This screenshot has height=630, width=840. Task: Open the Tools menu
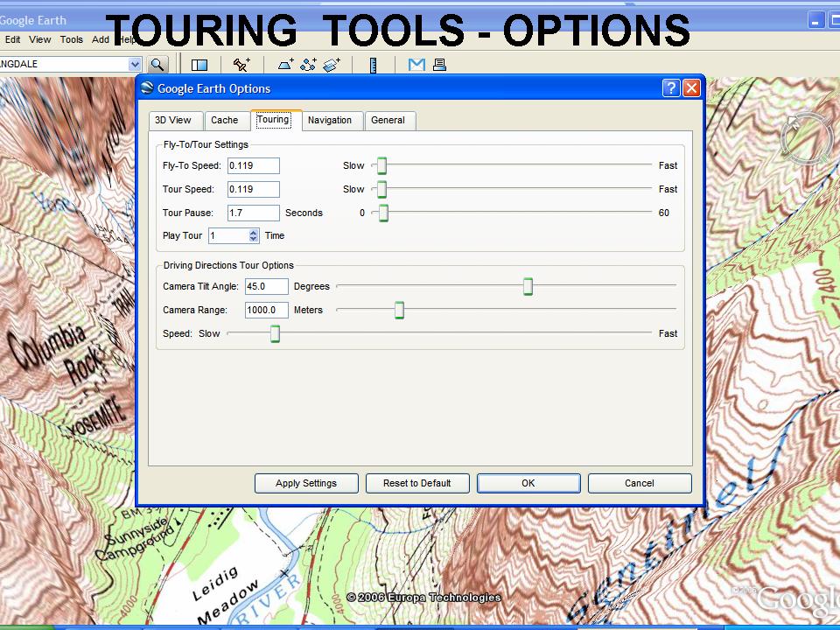[71, 39]
